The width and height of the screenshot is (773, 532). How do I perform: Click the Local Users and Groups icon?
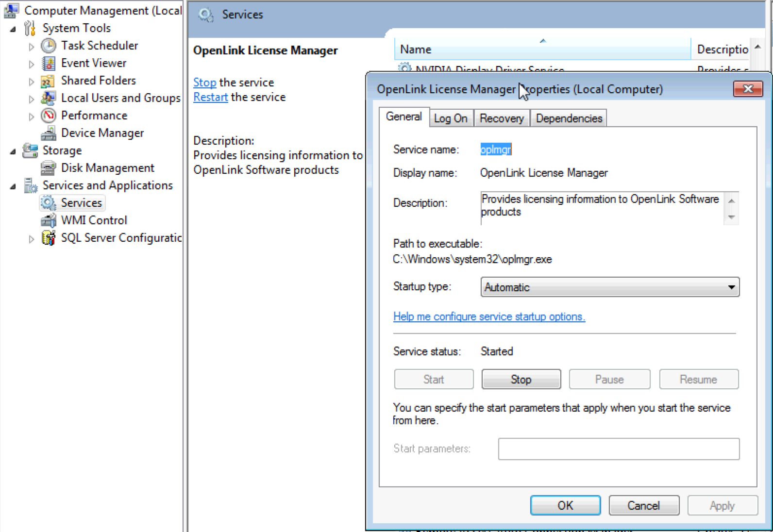[x=48, y=98]
